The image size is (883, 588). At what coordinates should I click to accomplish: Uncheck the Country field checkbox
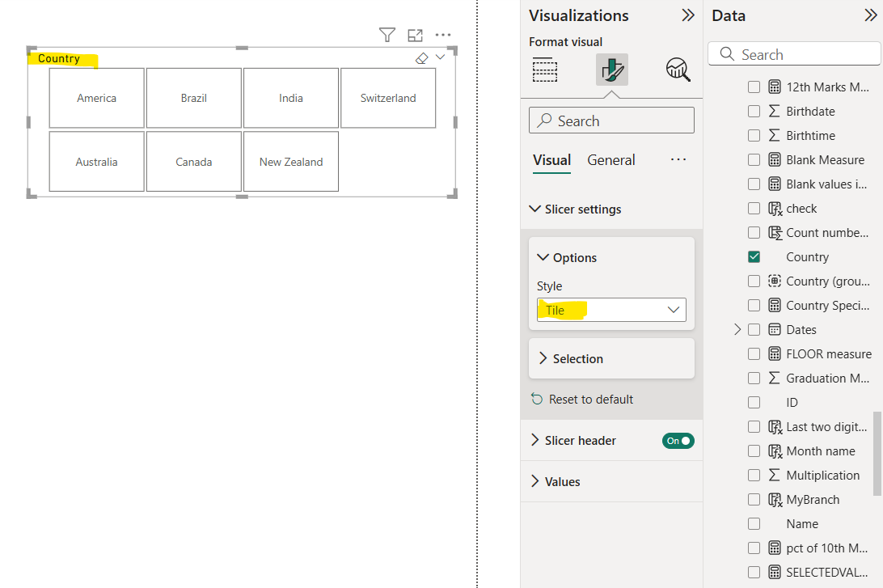click(x=754, y=256)
